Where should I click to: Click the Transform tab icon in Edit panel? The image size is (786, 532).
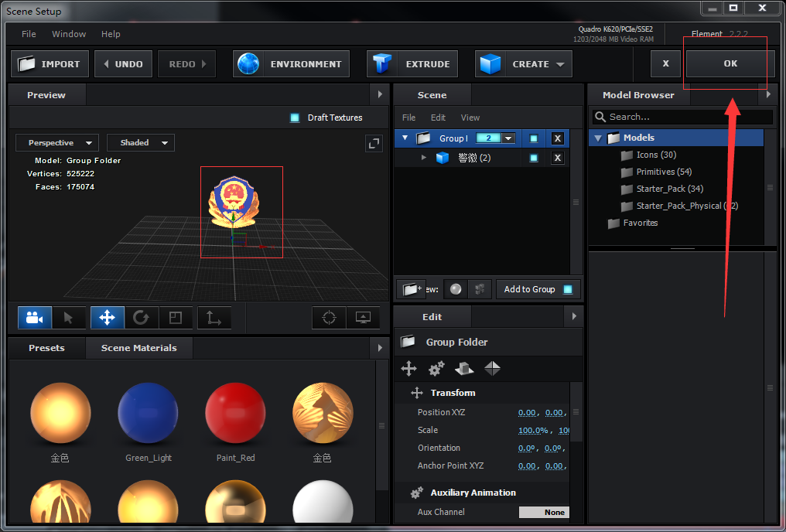[x=408, y=368]
